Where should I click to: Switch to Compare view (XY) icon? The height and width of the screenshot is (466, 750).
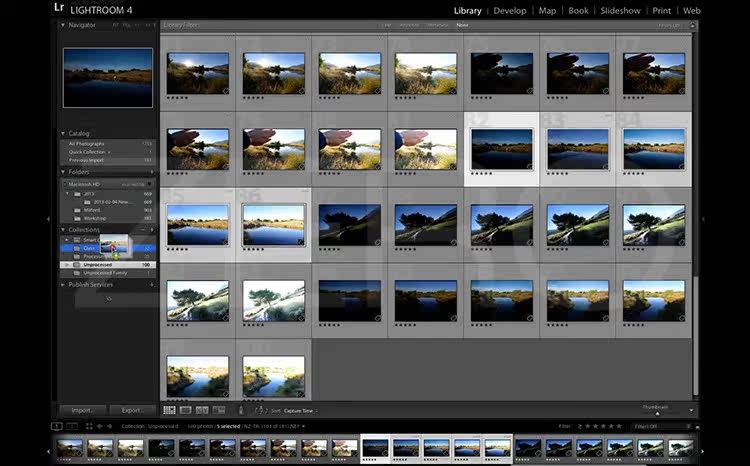point(202,410)
